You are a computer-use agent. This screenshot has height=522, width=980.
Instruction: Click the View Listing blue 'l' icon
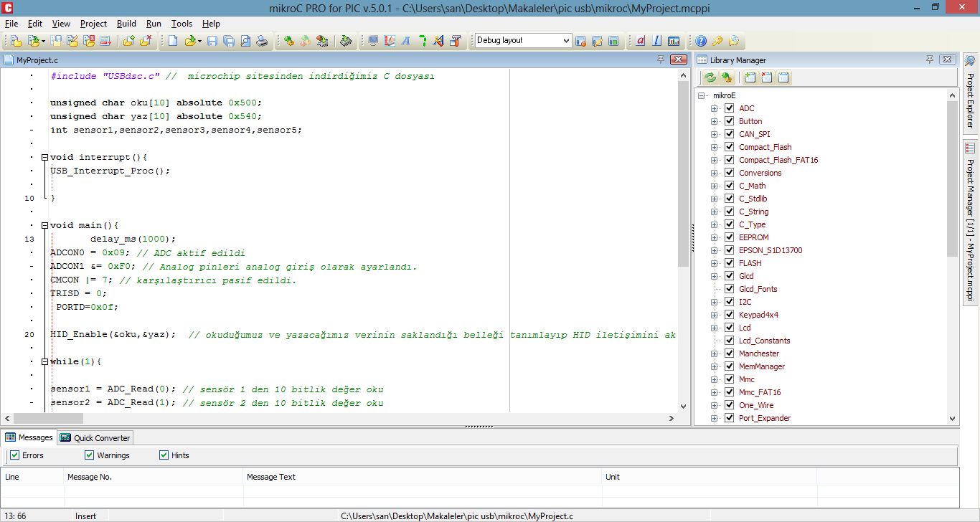pyautogui.click(x=656, y=41)
